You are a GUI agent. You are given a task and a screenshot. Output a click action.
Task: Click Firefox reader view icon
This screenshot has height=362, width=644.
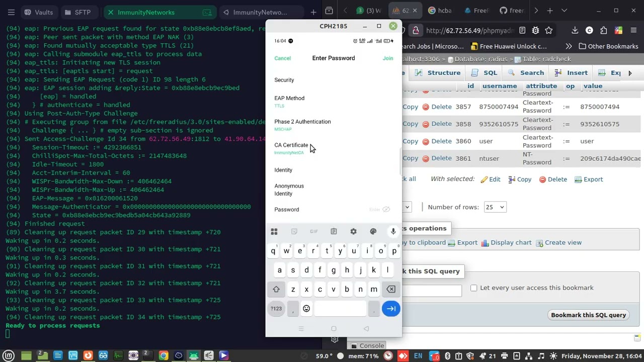pos(522,31)
